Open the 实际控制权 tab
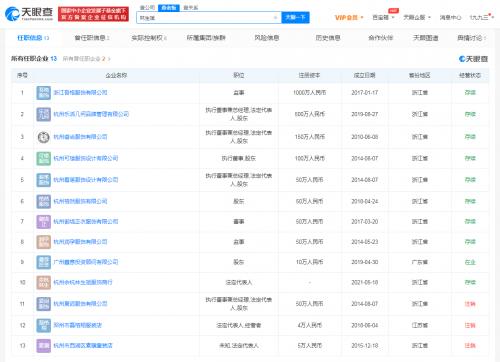 point(149,38)
